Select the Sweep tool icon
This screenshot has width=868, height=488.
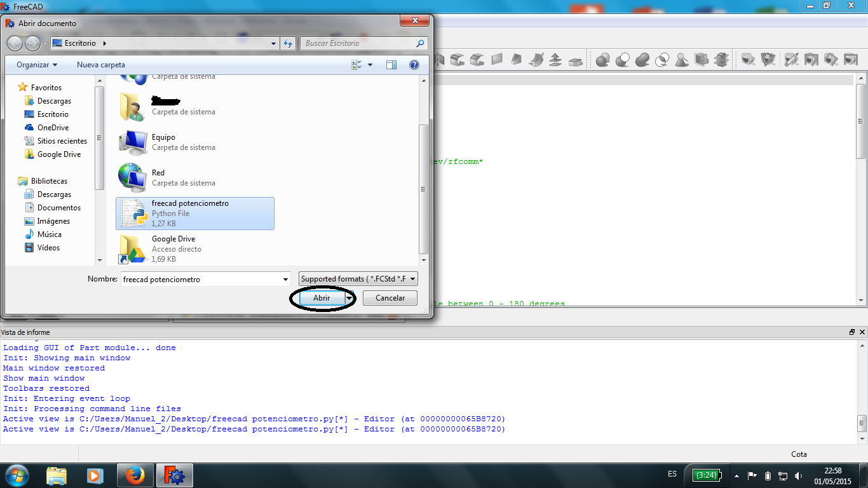pos(536,60)
